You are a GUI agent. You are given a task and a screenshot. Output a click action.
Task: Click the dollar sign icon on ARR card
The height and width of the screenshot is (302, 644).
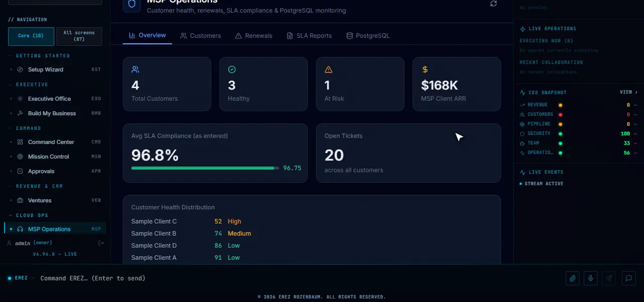coord(425,69)
